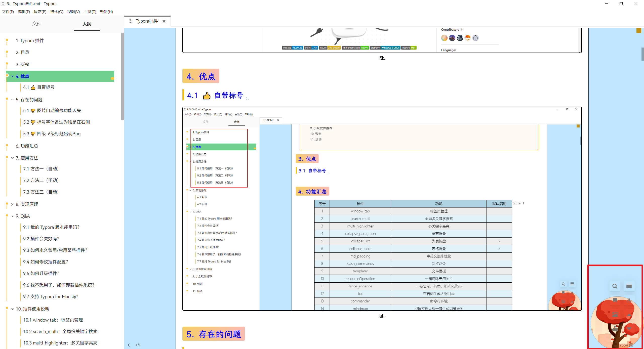The width and height of the screenshot is (644, 349).
Task: Open the floating search magnifier button
Action: (x=615, y=286)
